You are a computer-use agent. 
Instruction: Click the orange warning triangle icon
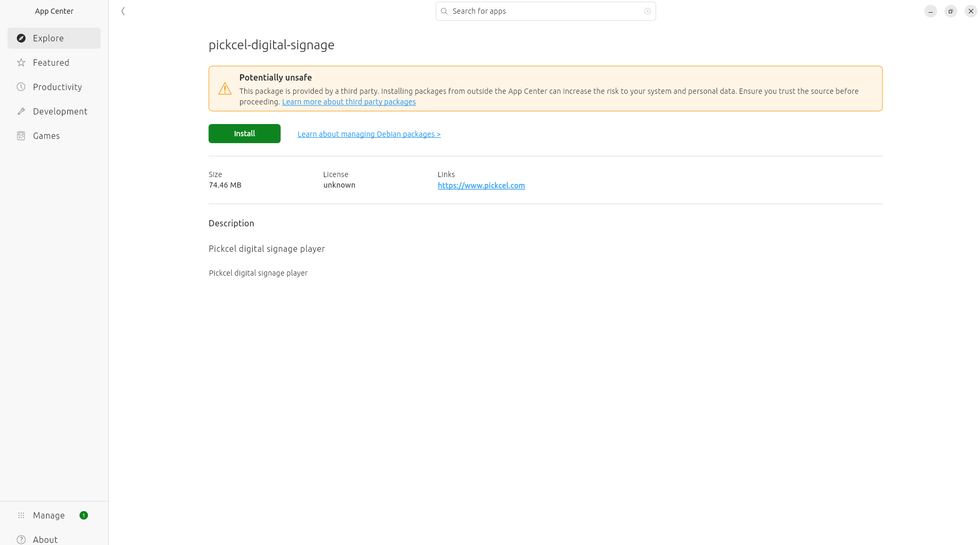click(225, 89)
